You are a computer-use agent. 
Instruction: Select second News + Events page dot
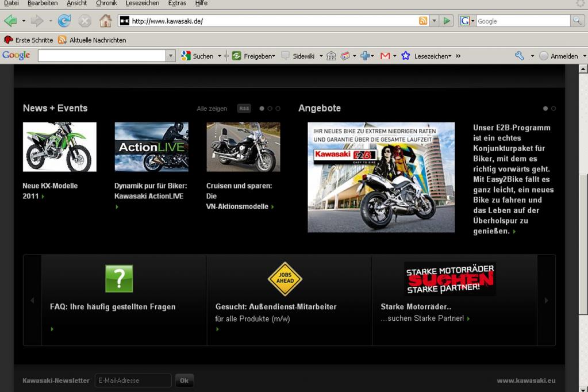click(x=270, y=109)
